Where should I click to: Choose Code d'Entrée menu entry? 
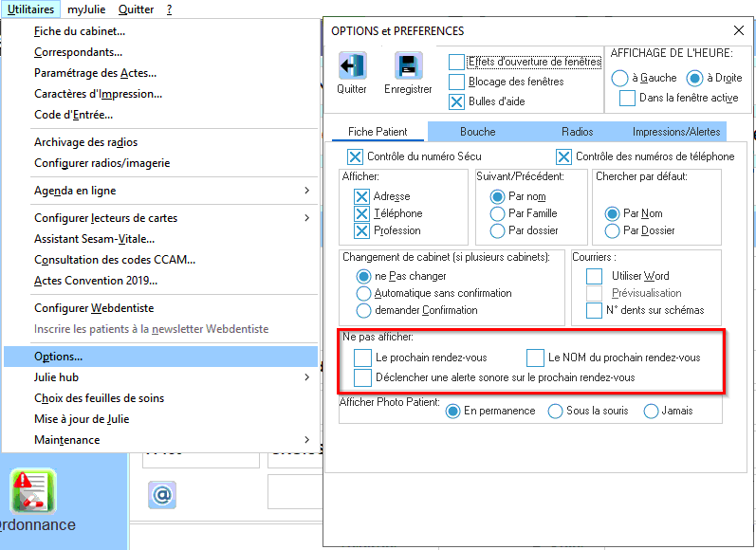[160, 115]
